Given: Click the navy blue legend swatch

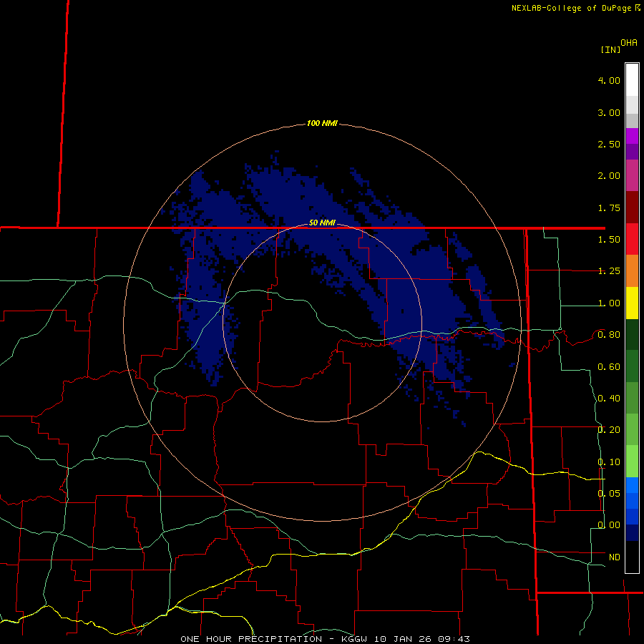Looking at the screenshot, I should pos(632,533).
